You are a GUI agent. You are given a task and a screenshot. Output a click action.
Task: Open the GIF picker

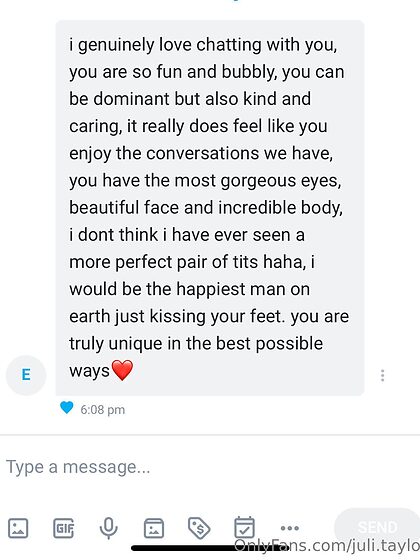[64, 528]
